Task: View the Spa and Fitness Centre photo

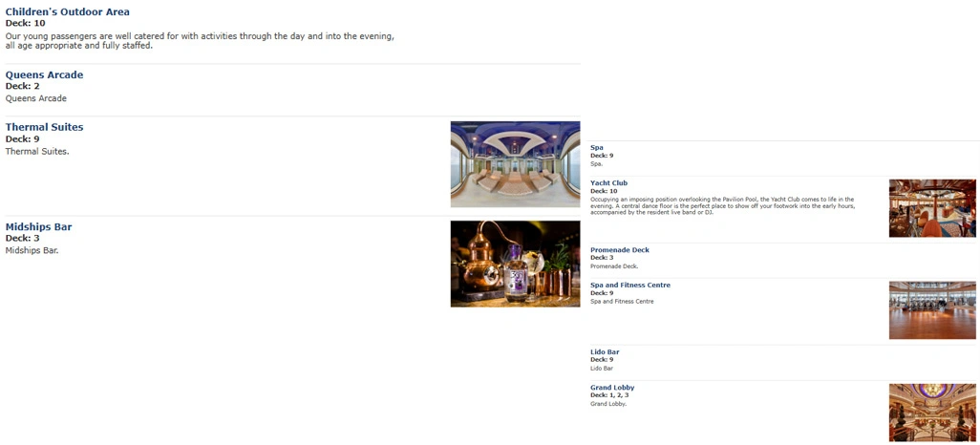Action: pos(932,310)
